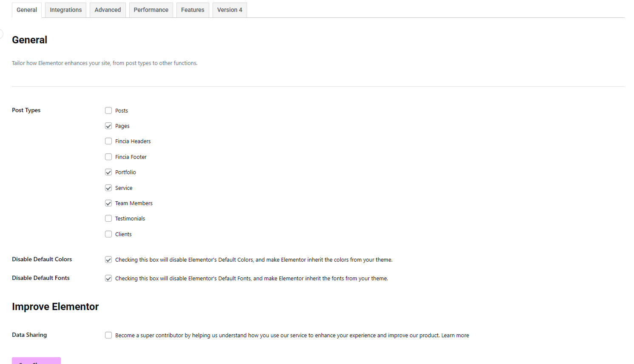Uncheck Disable Default Colors option

pos(108,260)
